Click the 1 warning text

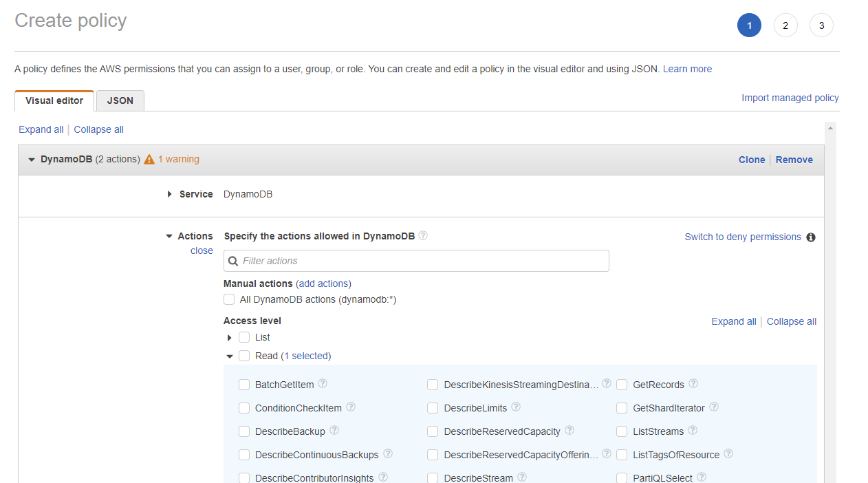pyautogui.click(x=179, y=159)
